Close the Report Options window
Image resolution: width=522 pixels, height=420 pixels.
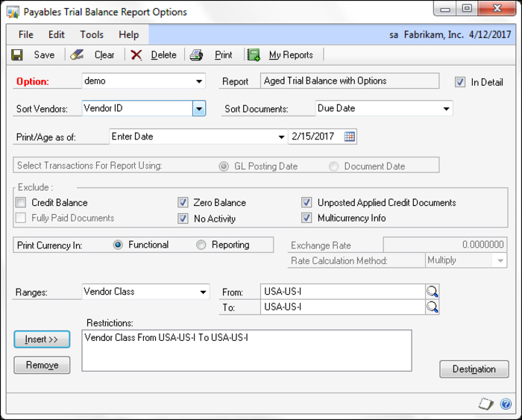[497, 9]
